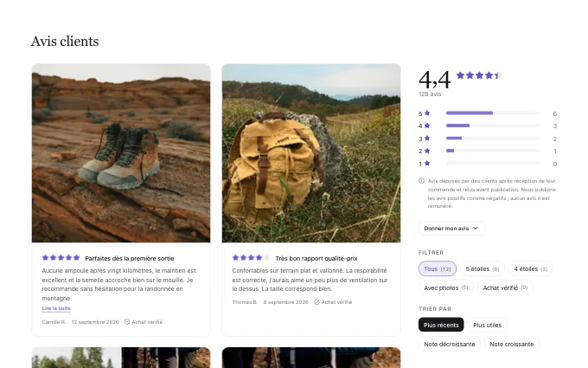Click the "TRIER PAR" section label
Screen dimensions: 588x368
[435, 308]
